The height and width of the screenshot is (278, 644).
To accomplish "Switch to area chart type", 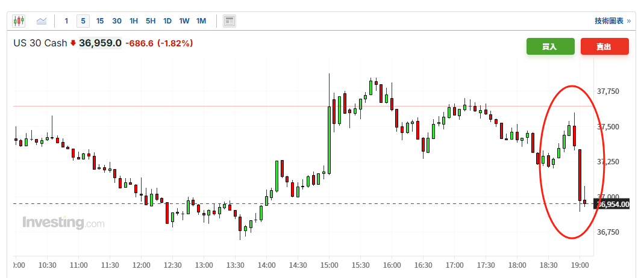I will (42, 21).
